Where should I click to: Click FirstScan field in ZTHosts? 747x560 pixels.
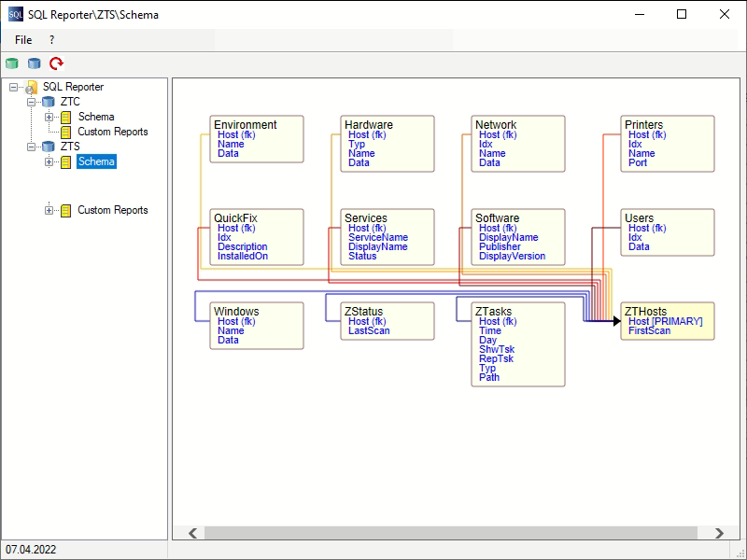coord(649,331)
